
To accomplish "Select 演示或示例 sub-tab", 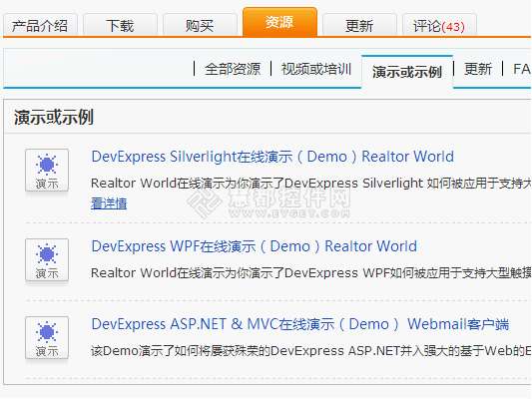I will [407, 72].
